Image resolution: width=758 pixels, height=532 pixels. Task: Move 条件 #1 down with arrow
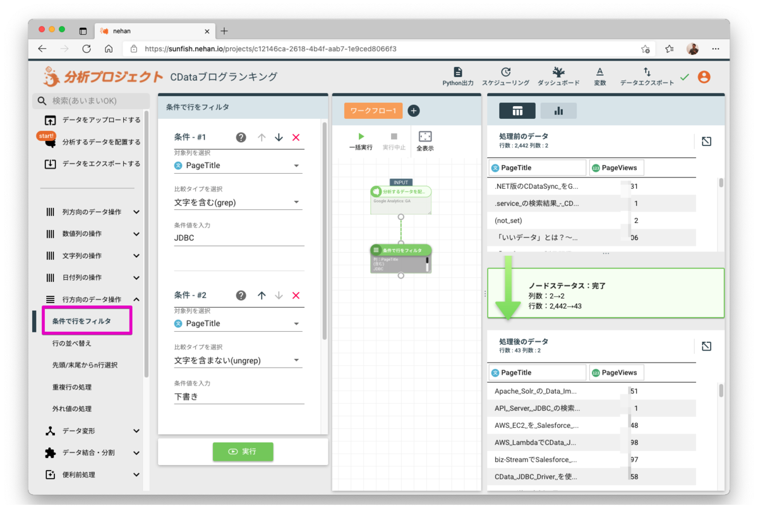279,137
